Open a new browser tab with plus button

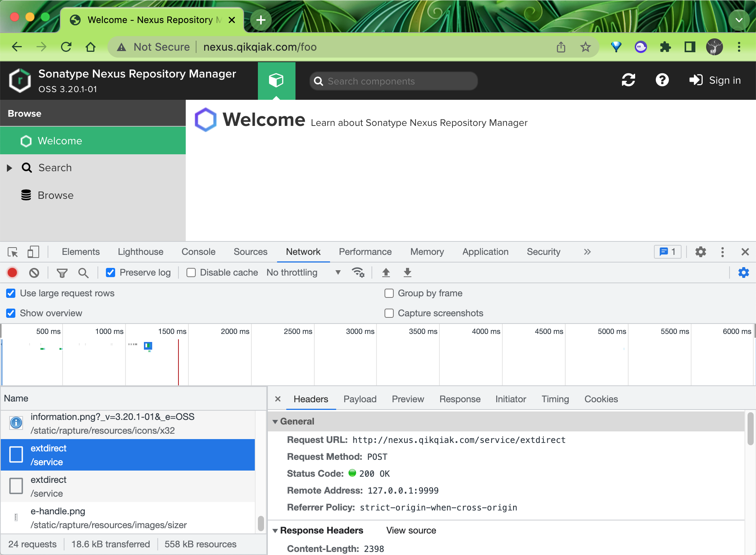261,20
